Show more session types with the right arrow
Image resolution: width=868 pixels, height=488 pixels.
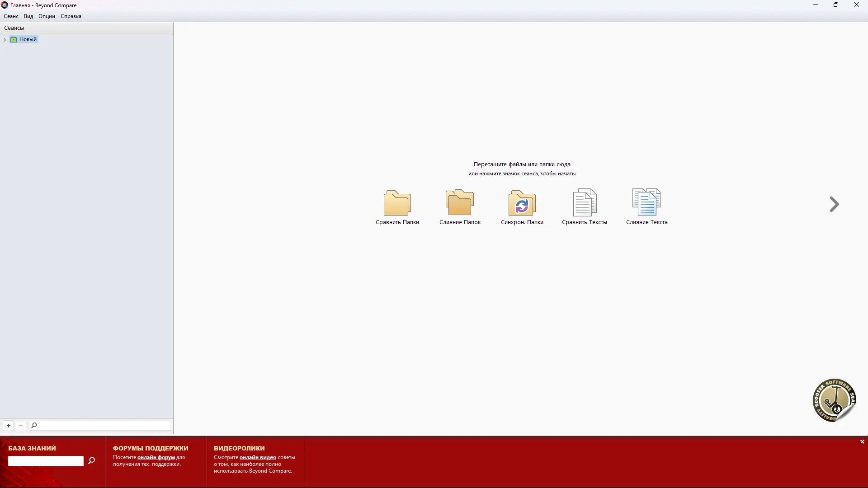834,204
